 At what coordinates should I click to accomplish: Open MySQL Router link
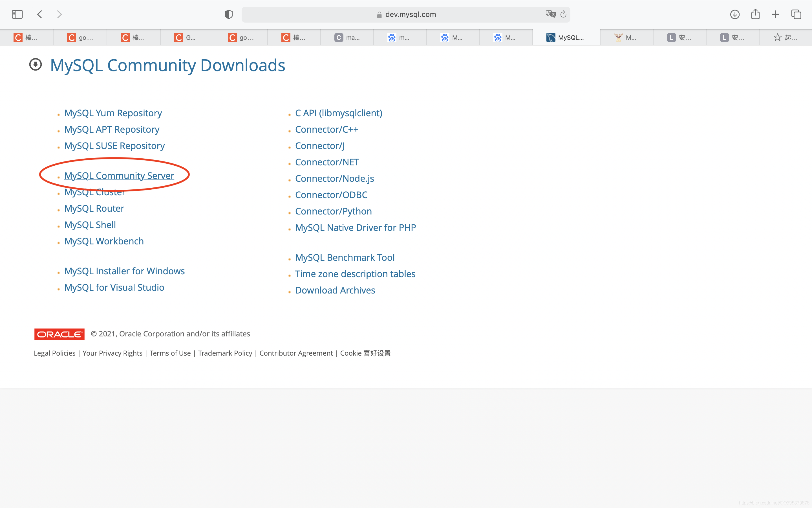click(x=94, y=209)
